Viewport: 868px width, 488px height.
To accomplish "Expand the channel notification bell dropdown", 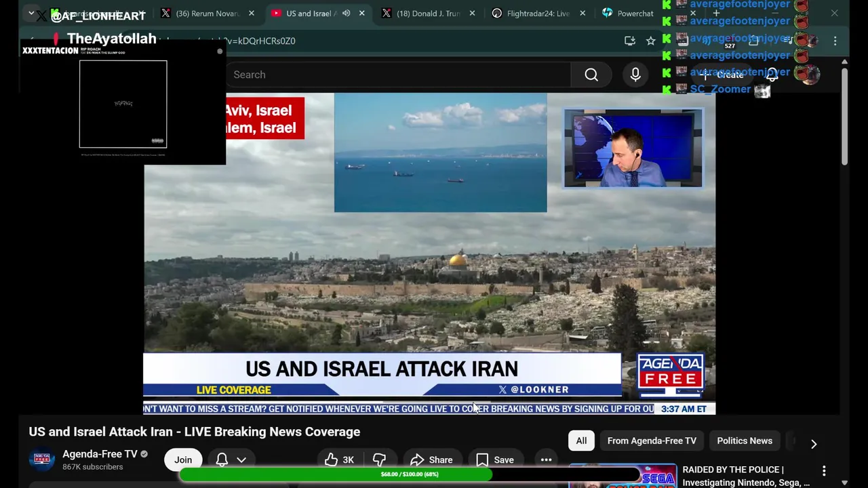I will (231, 460).
